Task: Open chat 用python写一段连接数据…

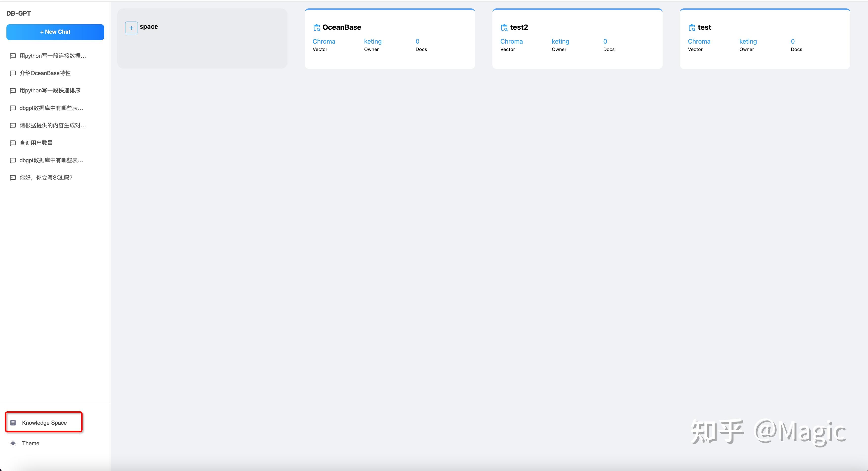Action: pos(52,56)
